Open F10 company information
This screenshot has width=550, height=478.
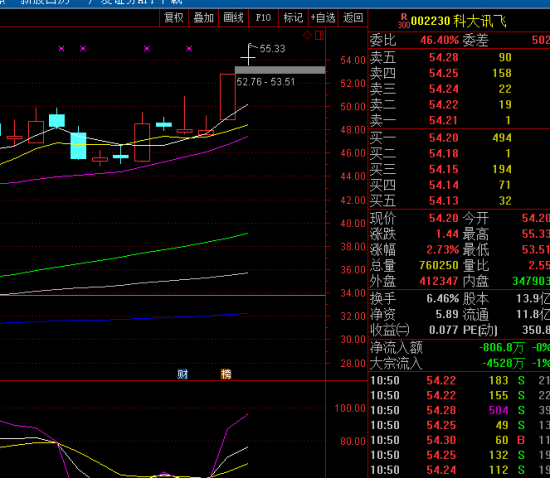coord(263,18)
